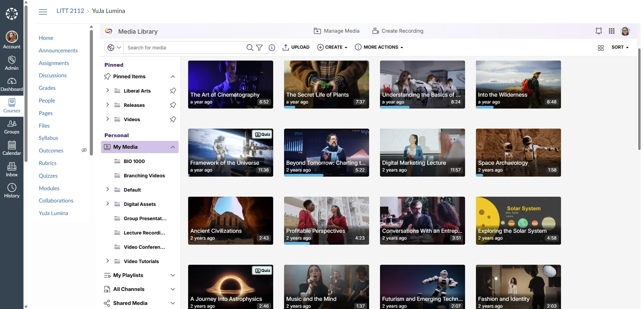
Task: Open the apps grid menu icon
Action: [611, 31]
